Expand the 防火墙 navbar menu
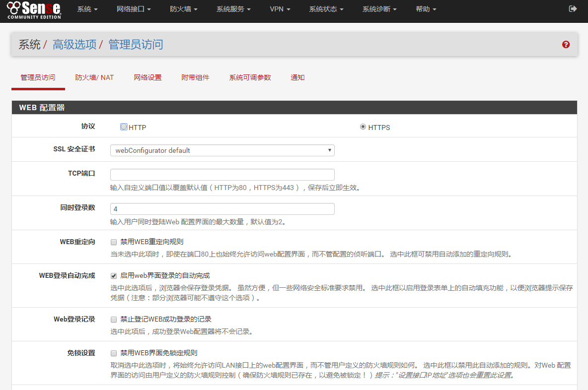This screenshot has height=390, width=588. click(x=183, y=9)
